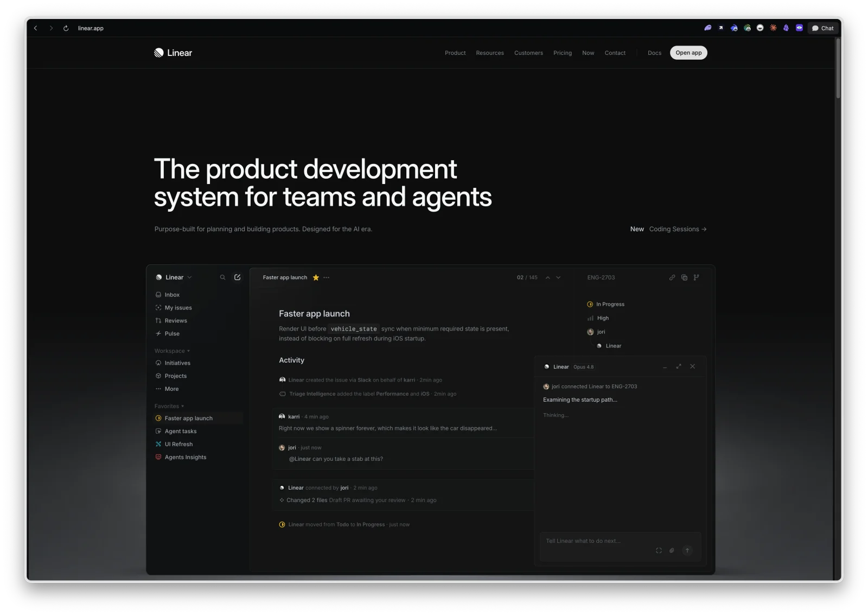868x615 pixels.
Task: Click the Open app button
Action: pos(688,53)
